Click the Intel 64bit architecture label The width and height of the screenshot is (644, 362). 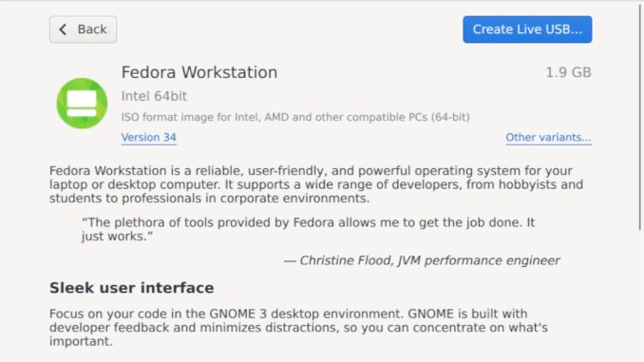[x=154, y=96]
